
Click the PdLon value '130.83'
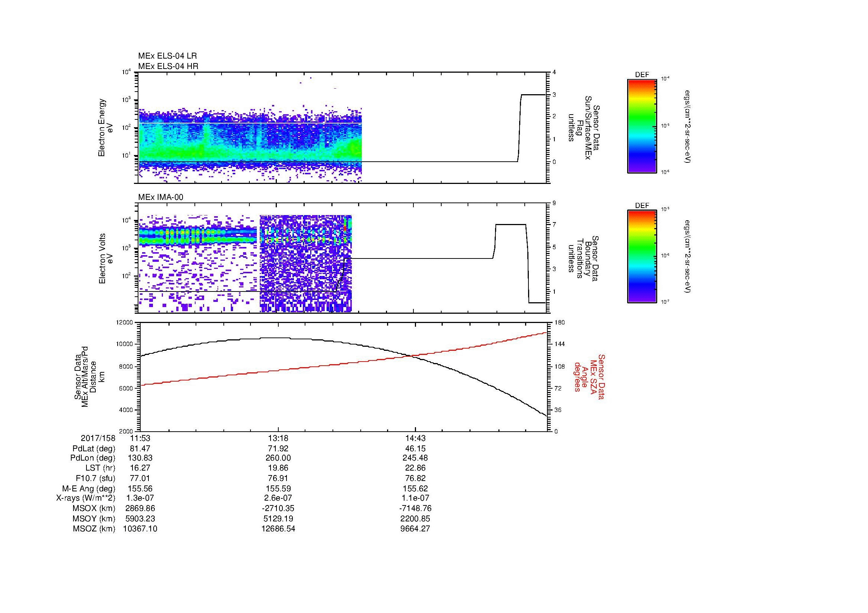tap(140, 458)
